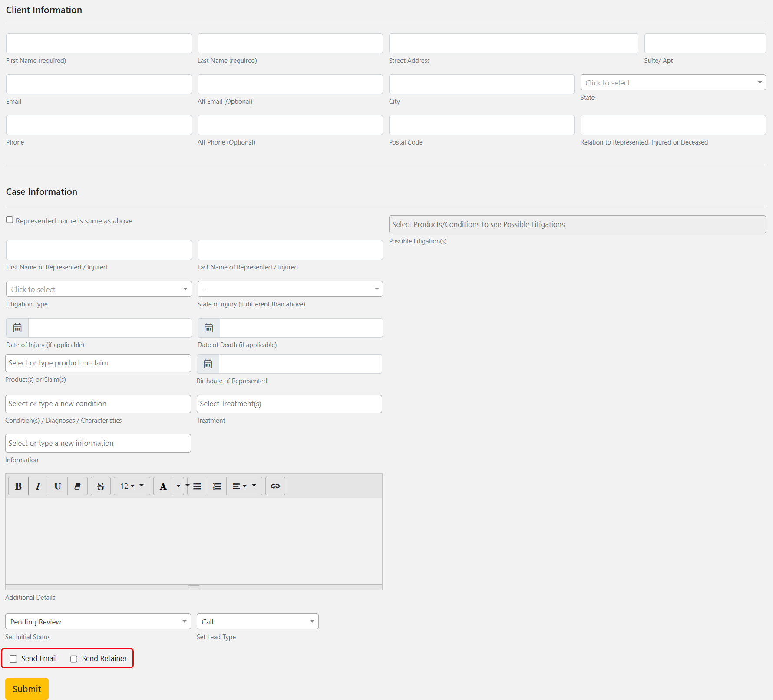Enable the Send Email checkbox
Screen dimensions: 773x700
[13, 659]
